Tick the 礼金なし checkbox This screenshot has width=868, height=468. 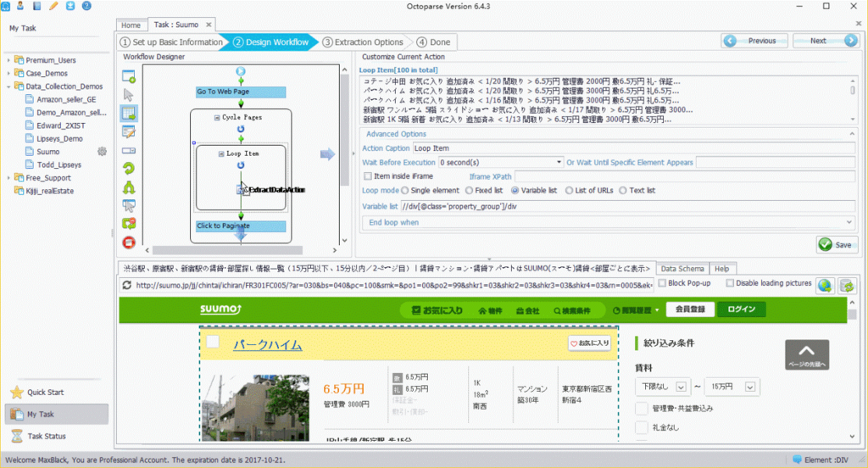point(642,427)
